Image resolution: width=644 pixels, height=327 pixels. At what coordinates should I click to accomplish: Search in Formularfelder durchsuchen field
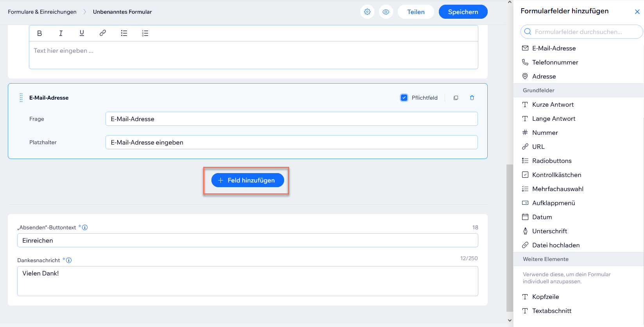pos(581,32)
